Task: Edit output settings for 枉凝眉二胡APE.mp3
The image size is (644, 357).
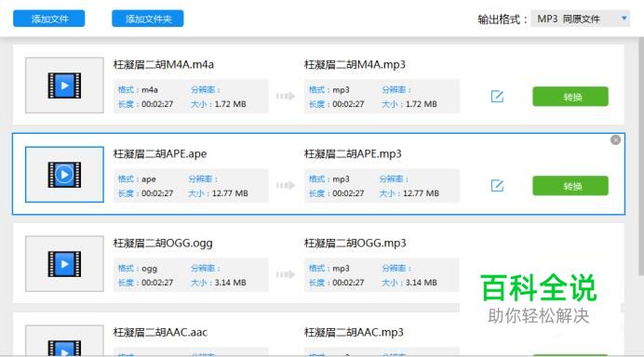Action: click(x=497, y=186)
